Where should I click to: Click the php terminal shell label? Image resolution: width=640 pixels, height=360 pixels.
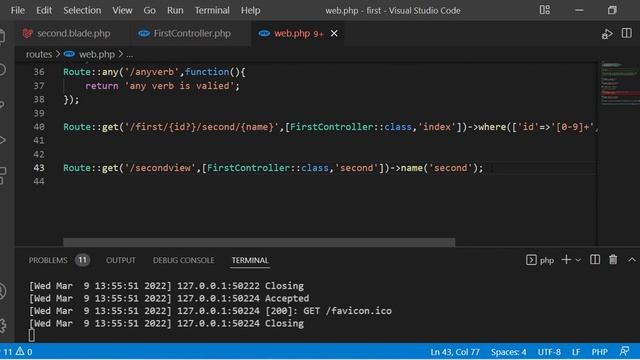pyautogui.click(x=540, y=260)
